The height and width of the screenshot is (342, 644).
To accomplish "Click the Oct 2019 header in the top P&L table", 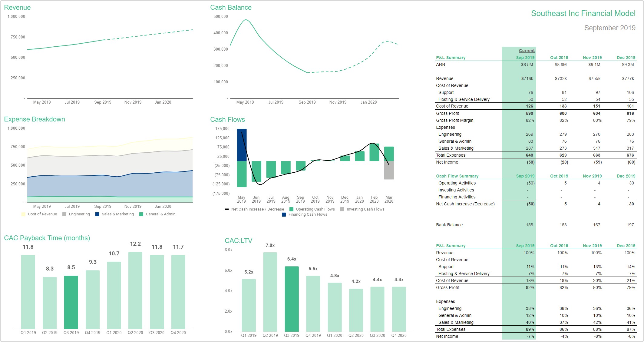I will pos(559,58).
